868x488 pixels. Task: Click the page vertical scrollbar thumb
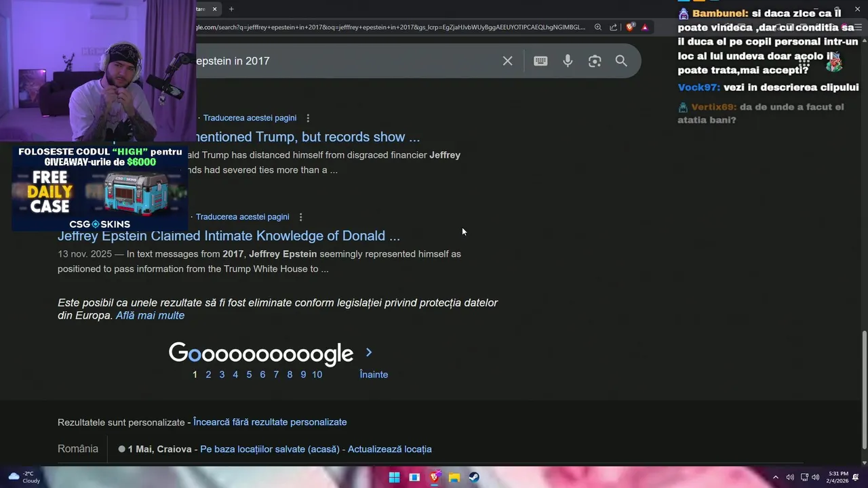863,390
